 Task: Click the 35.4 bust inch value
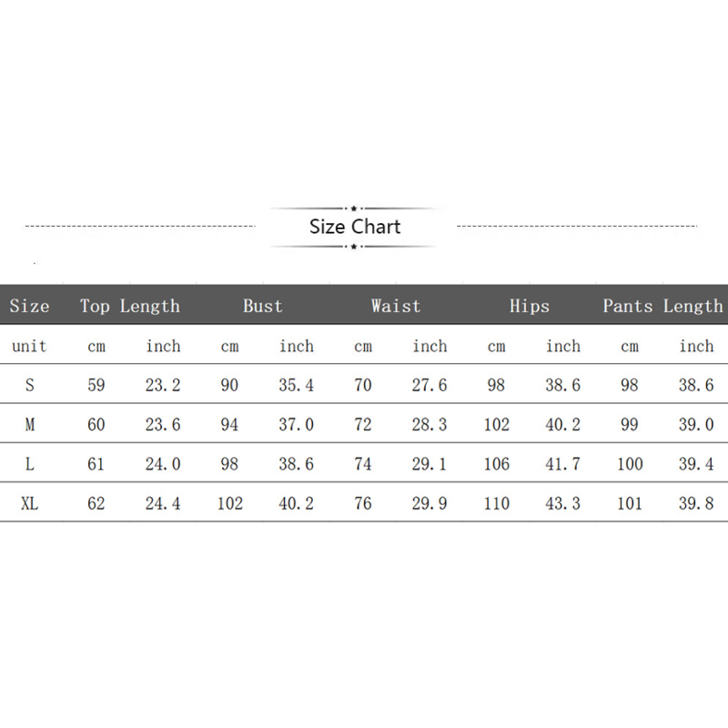297,385
